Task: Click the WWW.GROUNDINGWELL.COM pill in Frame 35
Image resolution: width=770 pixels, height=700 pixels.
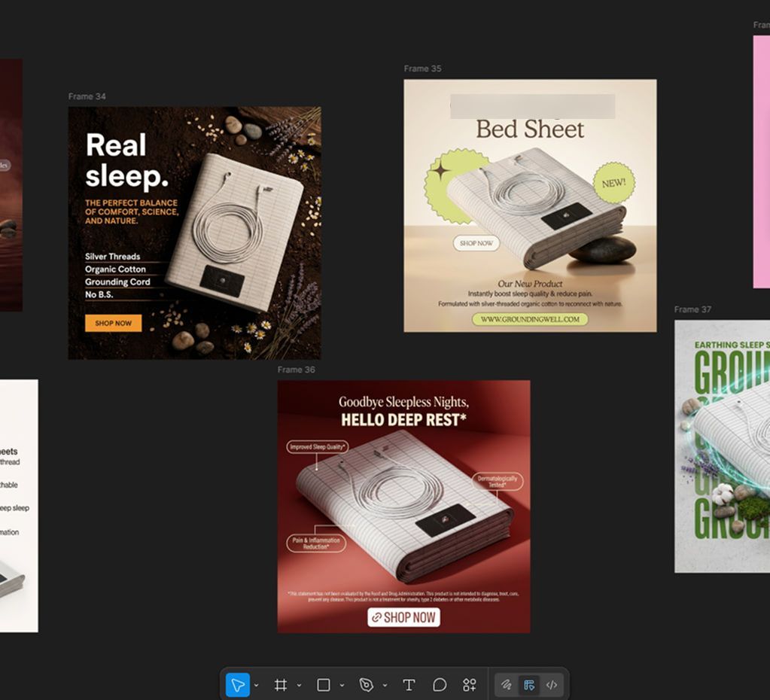Action: [x=530, y=319]
